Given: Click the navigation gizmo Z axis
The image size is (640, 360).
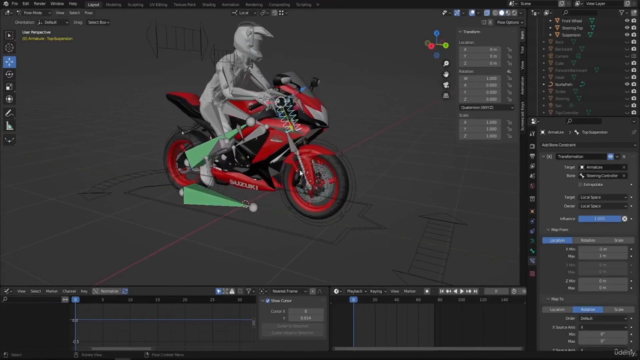Looking at the screenshot, I should tap(436, 33).
